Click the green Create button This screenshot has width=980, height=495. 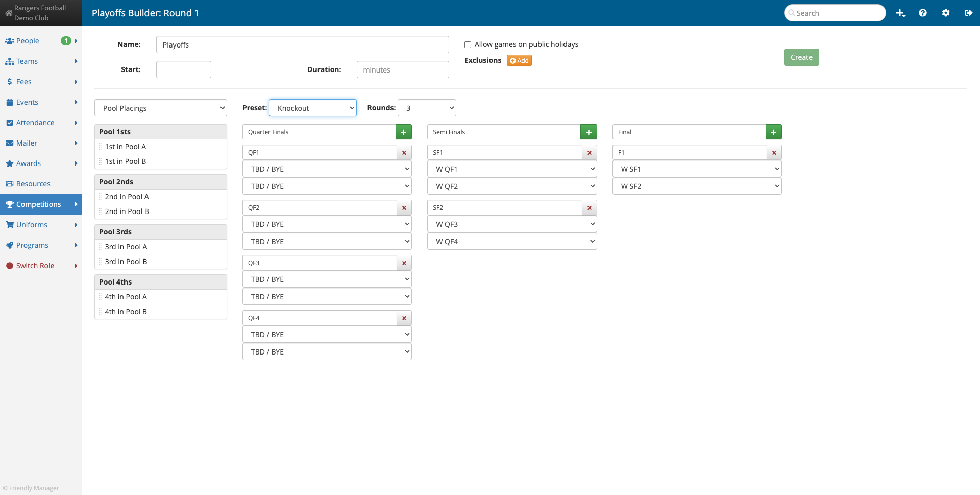point(801,57)
